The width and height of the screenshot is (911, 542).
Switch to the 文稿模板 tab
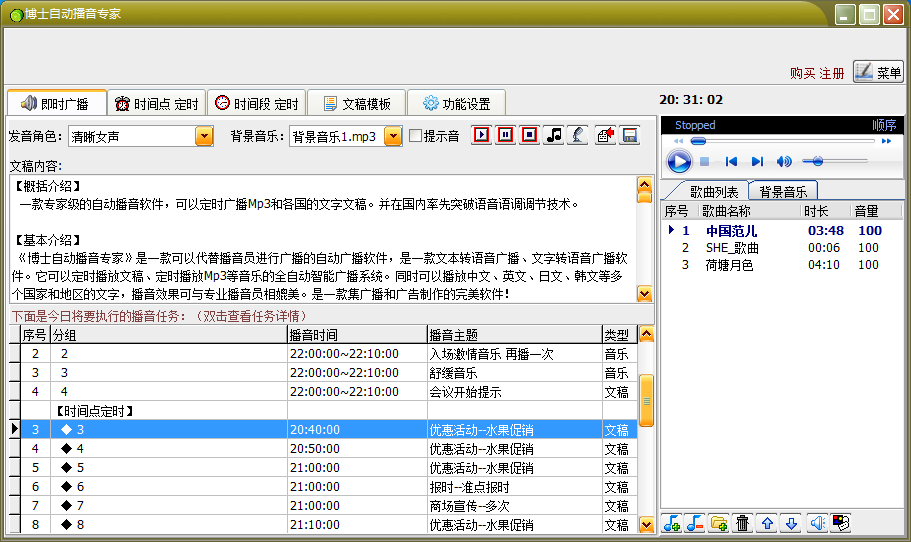356,103
